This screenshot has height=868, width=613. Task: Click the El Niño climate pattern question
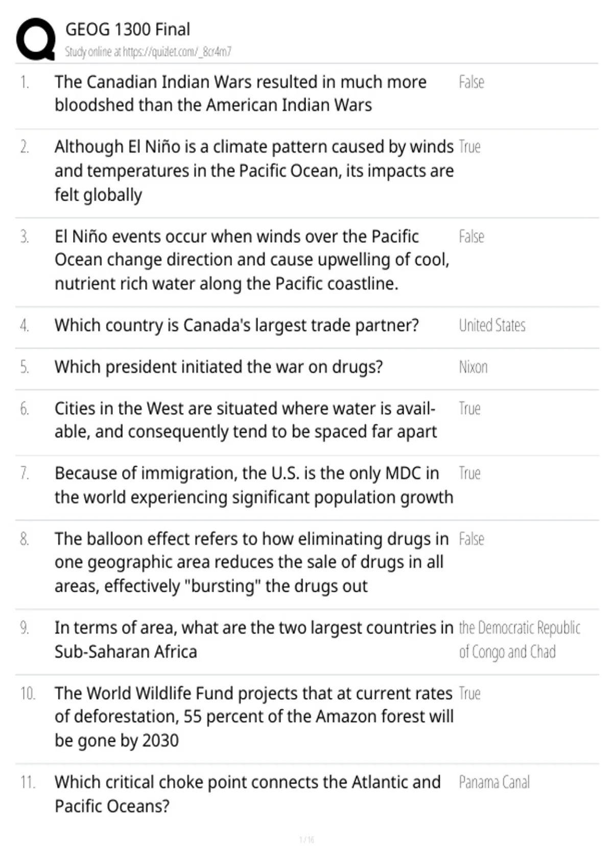pyautogui.click(x=254, y=171)
